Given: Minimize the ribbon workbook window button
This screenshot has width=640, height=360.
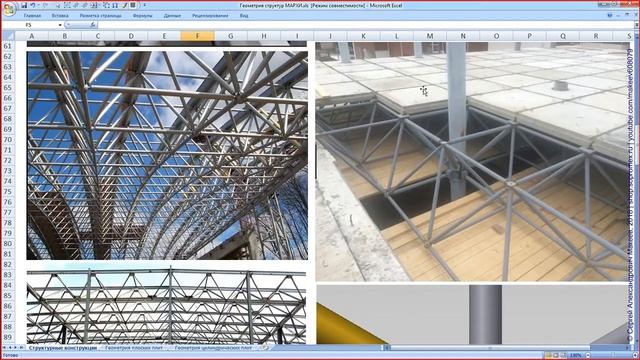Looking at the screenshot, I should pyautogui.click(x=618, y=16).
